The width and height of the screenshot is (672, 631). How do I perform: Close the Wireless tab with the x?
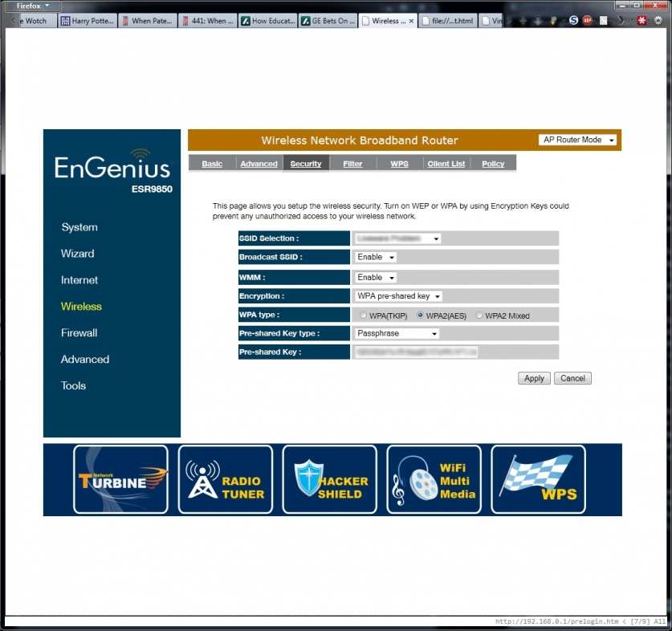click(x=411, y=21)
